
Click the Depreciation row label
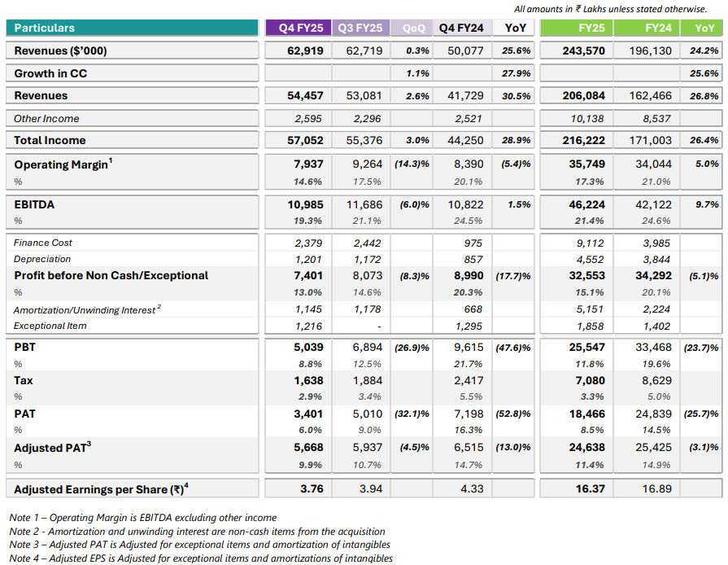[42, 259]
